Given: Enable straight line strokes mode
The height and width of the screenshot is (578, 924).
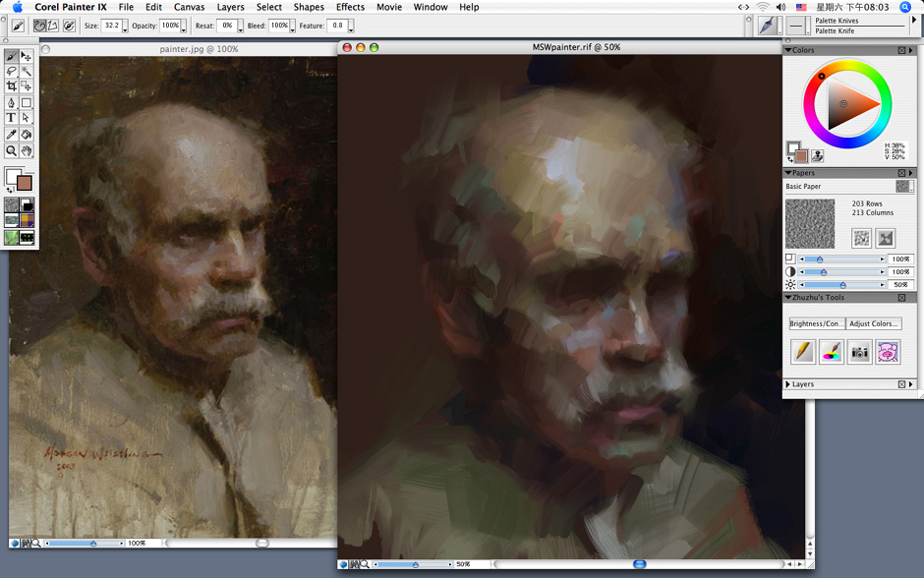Looking at the screenshot, I should 52,26.
